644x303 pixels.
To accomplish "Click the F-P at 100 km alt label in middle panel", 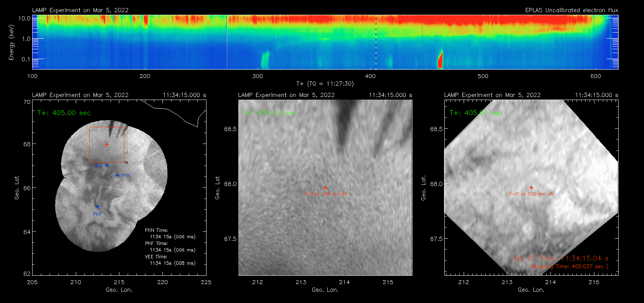I will [325, 194].
